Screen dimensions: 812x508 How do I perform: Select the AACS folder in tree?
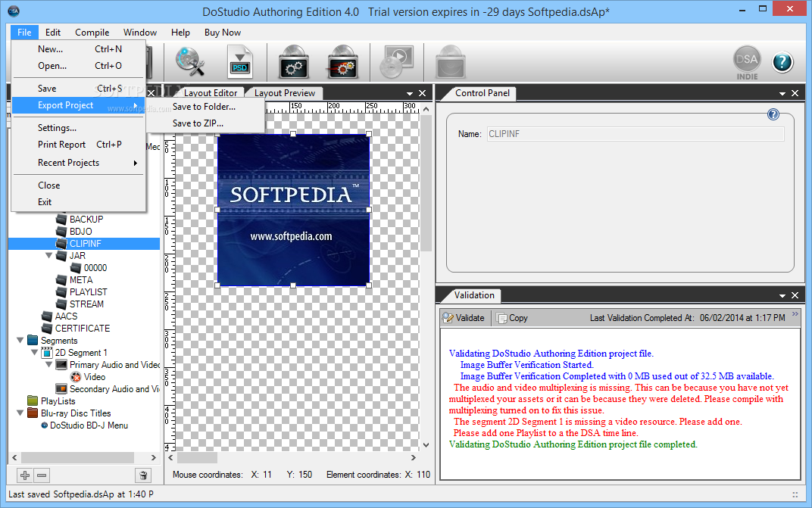pos(59,316)
